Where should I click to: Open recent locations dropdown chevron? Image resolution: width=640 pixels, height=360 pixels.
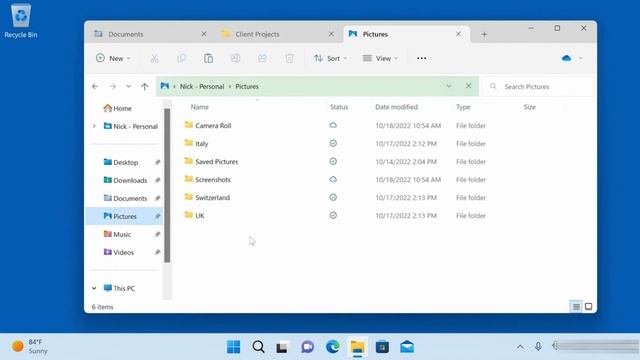pyautogui.click(x=129, y=87)
